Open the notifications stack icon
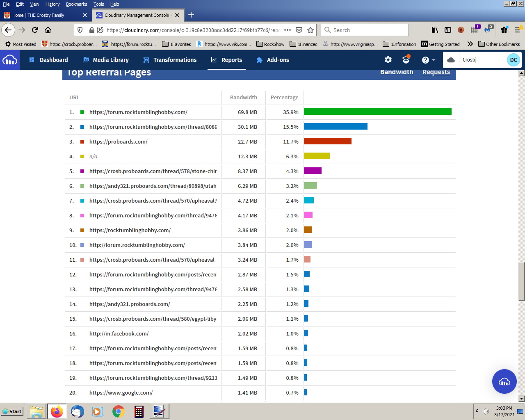The height and width of the screenshot is (420, 525). pyautogui.click(x=406, y=60)
